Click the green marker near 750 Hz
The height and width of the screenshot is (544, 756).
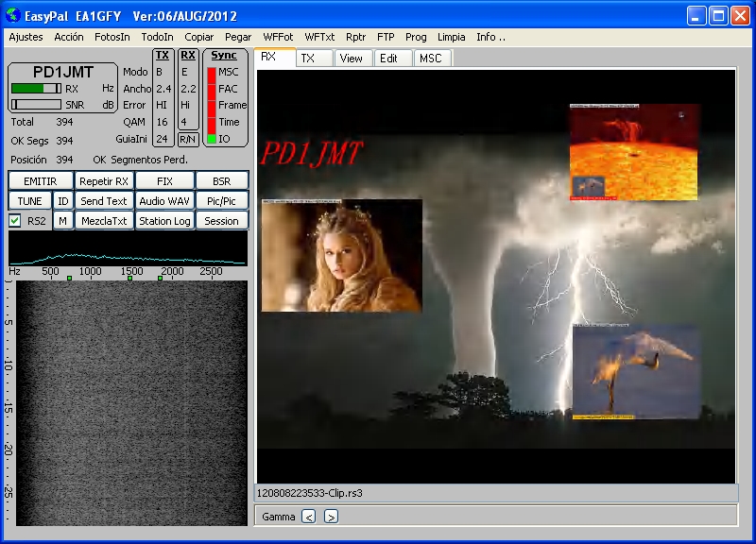(69, 278)
